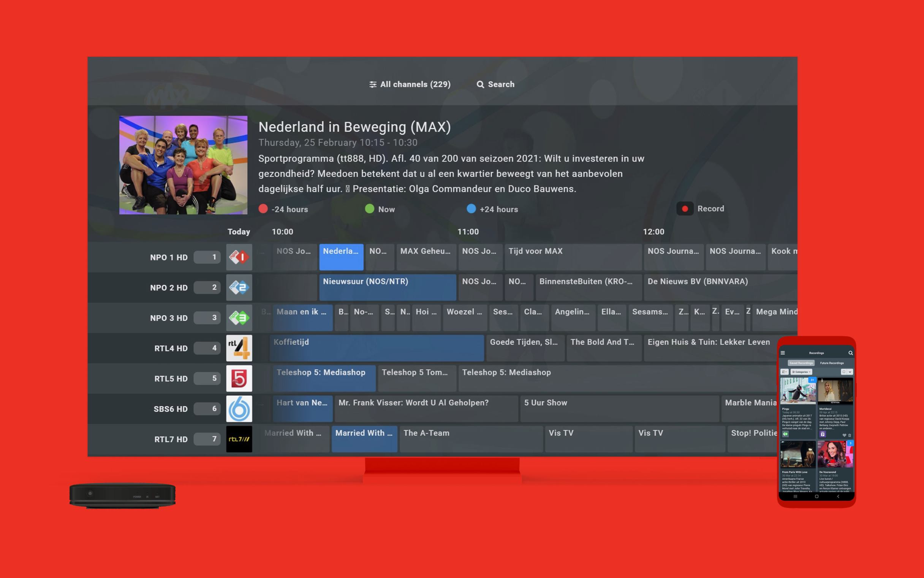Jump back with the red -24 hours button
The image size is (924, 578).
(x=283, y=209)
